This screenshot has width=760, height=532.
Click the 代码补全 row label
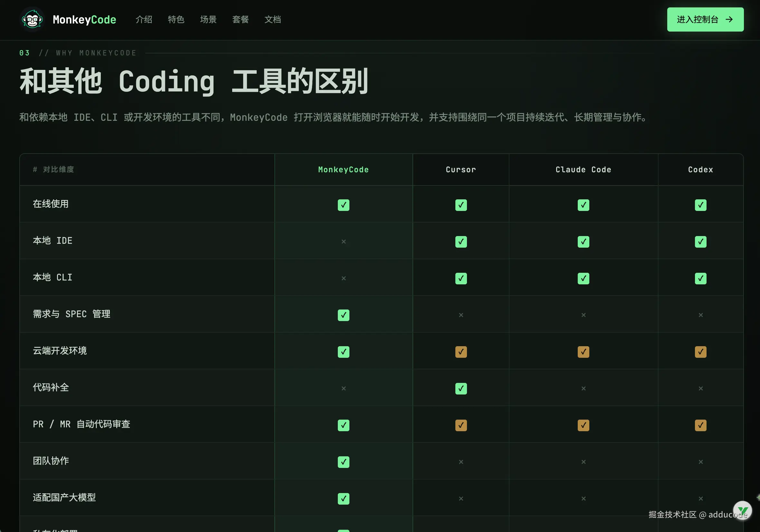point(51,388)
